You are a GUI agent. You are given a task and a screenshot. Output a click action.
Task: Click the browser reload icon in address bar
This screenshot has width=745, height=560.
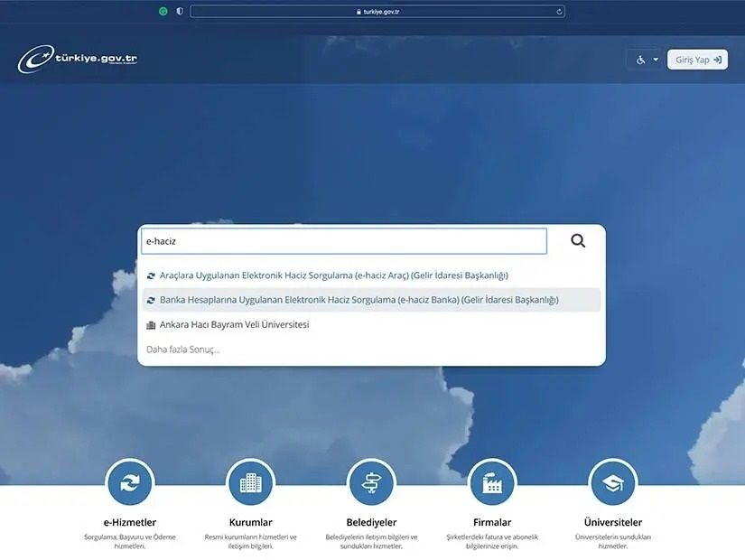(x=560, y=12)
